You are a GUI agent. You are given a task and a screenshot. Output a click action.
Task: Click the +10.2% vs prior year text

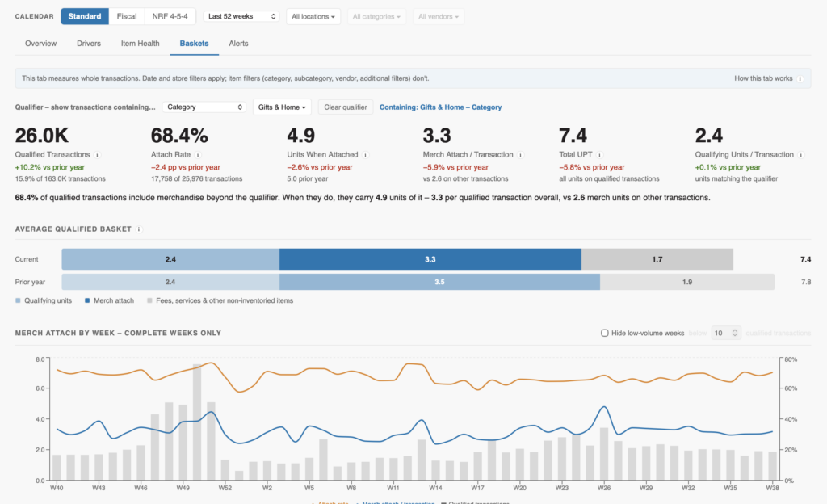(49, 168)
